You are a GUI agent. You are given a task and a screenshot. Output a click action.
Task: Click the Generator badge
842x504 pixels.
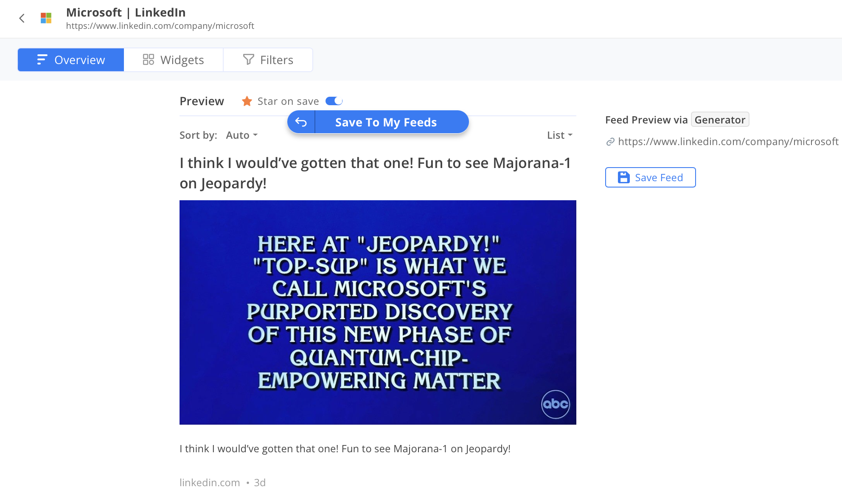[x=720, y=120]
